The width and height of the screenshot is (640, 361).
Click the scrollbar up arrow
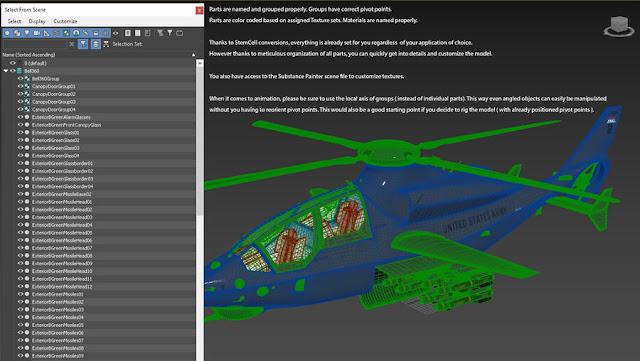[x=200, y=63]
